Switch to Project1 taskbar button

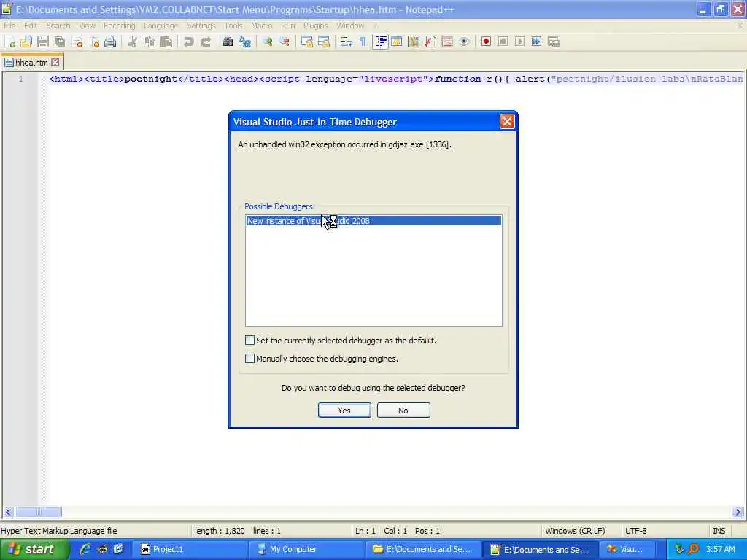point(190,549)
